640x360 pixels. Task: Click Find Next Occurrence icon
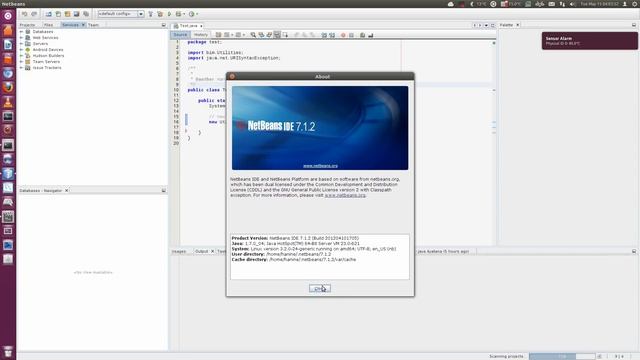point(269,35)
